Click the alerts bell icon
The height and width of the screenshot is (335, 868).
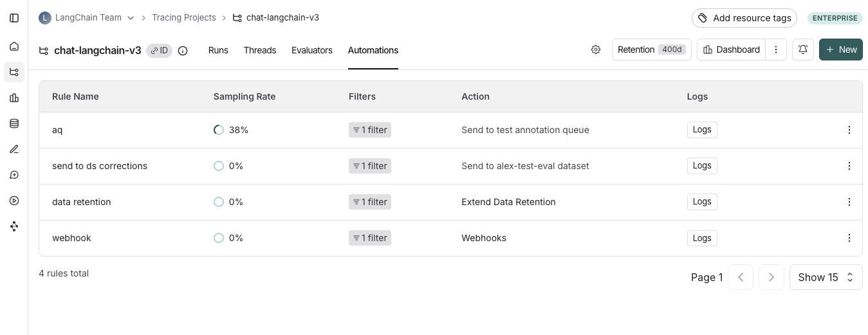coord(803,50)
